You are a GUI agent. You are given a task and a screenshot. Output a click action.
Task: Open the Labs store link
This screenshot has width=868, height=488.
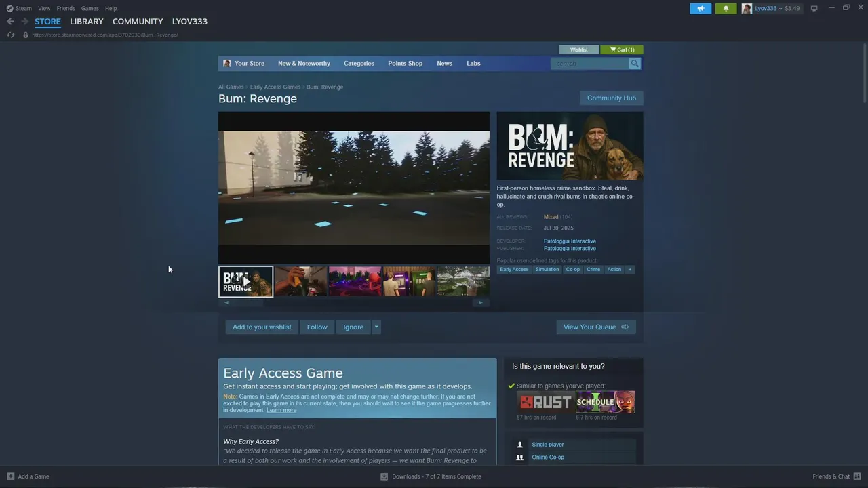click(x=473, y=63)
